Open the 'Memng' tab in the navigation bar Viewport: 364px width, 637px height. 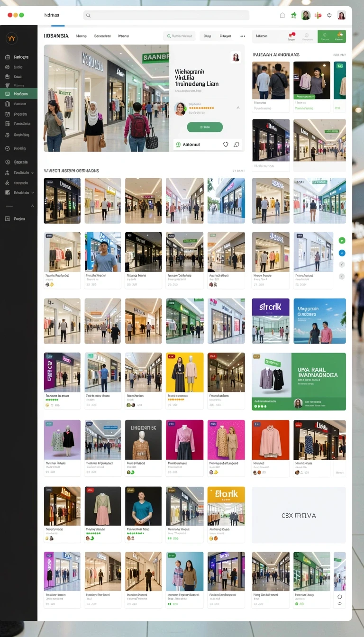pos(82,36)
